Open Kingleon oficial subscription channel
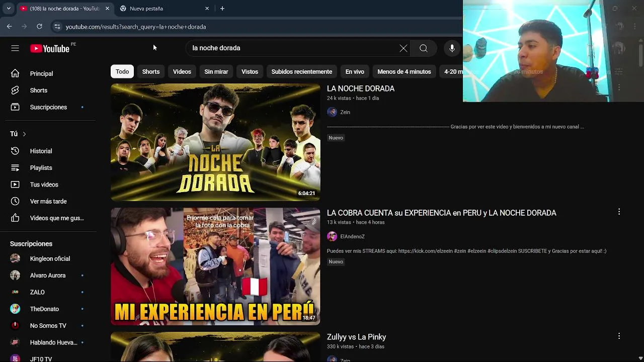The image size is (644, 362). coord(50,258)
